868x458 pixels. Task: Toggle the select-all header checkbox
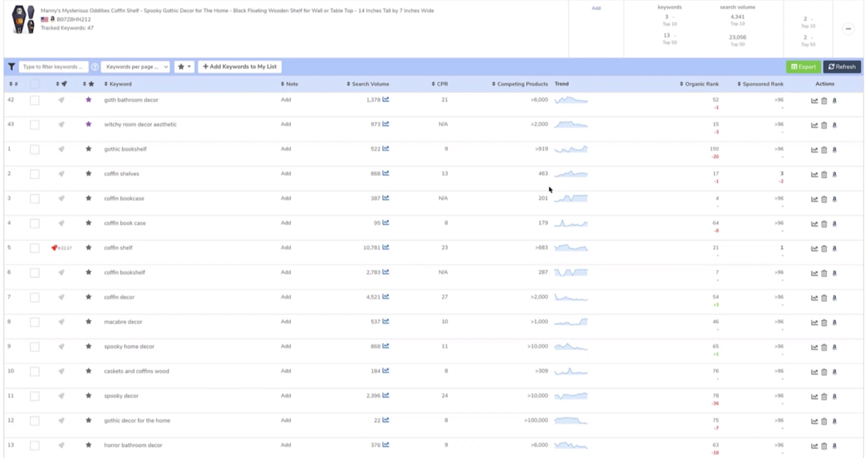35,84
